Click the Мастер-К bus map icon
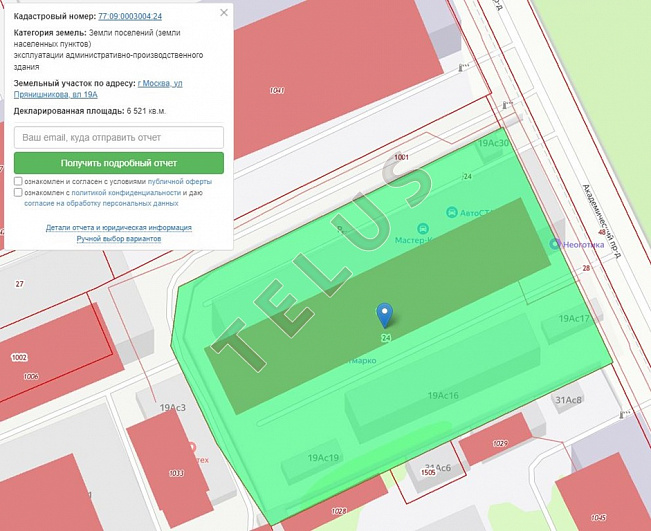The height and width of the screenshot is (531, 651). 423,228
